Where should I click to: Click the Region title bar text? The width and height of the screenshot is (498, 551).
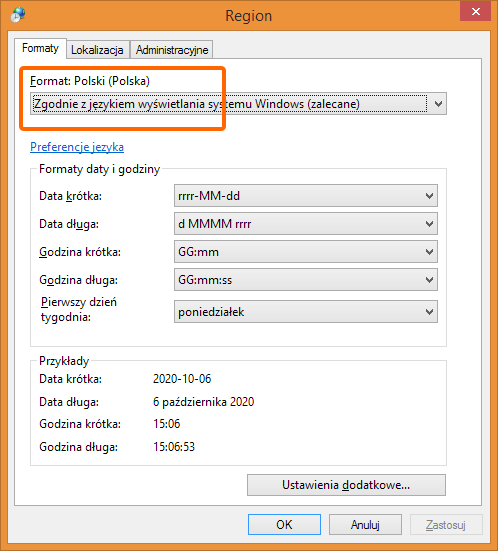(x=248, y=16)
